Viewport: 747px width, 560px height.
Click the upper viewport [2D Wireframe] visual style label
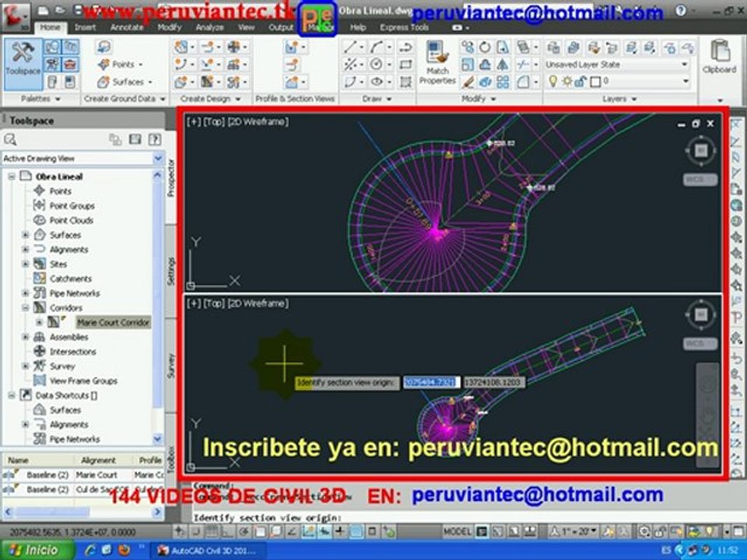click(258, 121)
